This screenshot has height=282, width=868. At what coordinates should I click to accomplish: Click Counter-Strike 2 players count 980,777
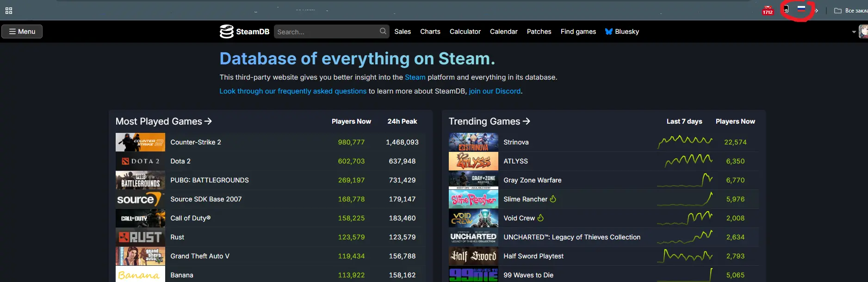(x=351, y=142)
